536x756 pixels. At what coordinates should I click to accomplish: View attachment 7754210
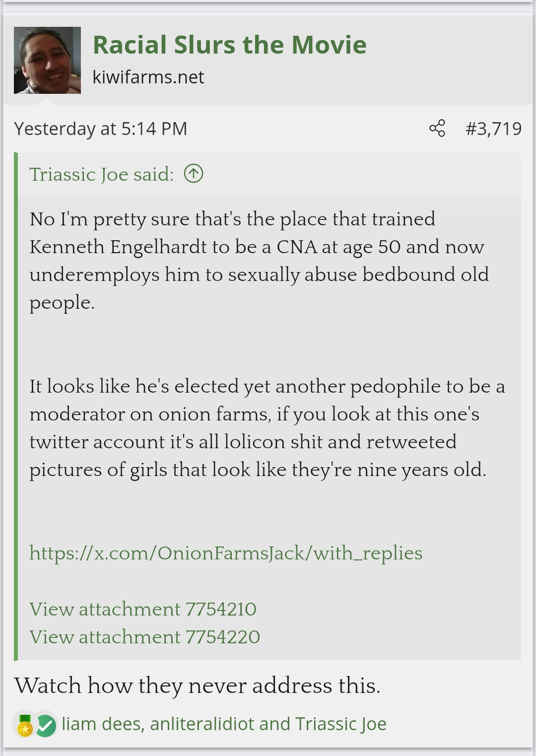click(x=143, y=609)
